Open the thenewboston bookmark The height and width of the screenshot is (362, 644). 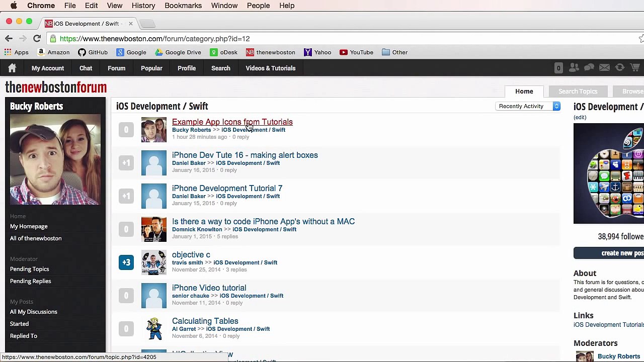271,52
